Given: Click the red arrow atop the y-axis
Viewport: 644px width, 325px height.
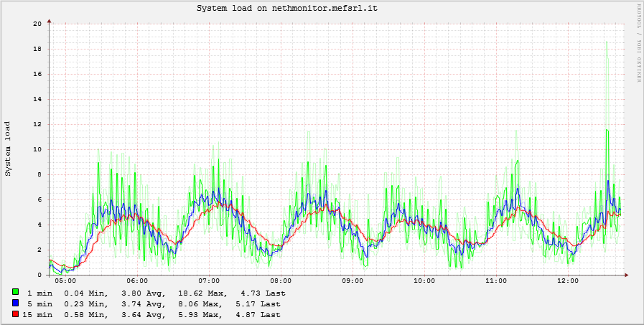Looking at the screenshot, I should (49, 21).
